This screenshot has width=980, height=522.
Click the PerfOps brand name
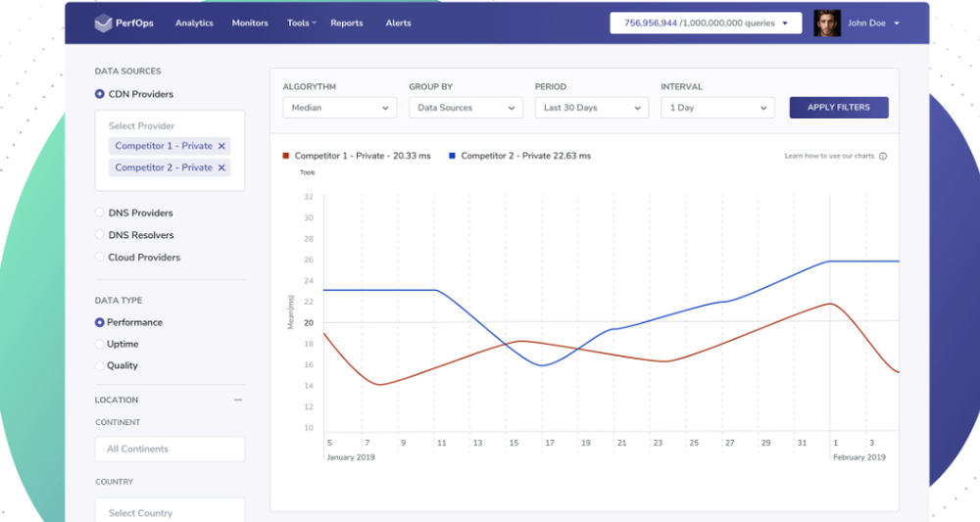[134, 24]
